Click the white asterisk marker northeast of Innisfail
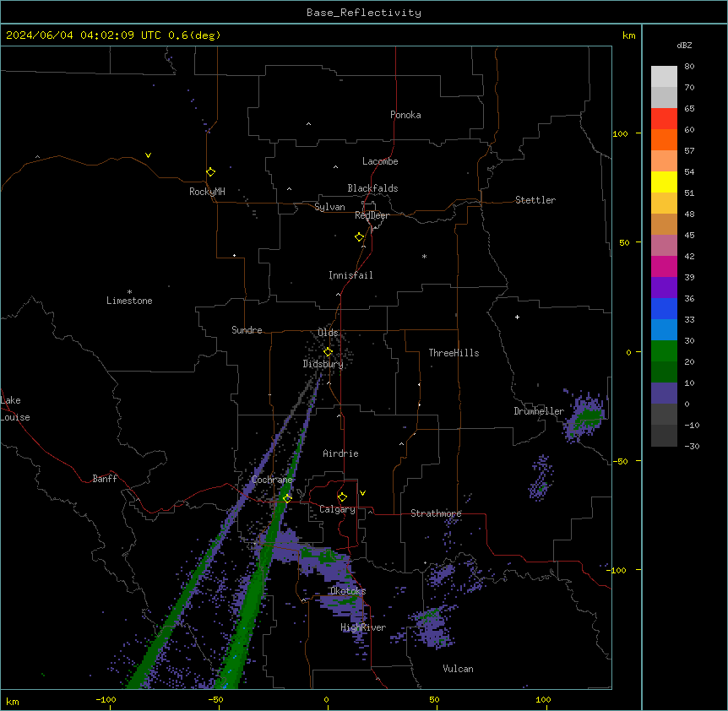 pyautogui.click(x=424, y=256)
